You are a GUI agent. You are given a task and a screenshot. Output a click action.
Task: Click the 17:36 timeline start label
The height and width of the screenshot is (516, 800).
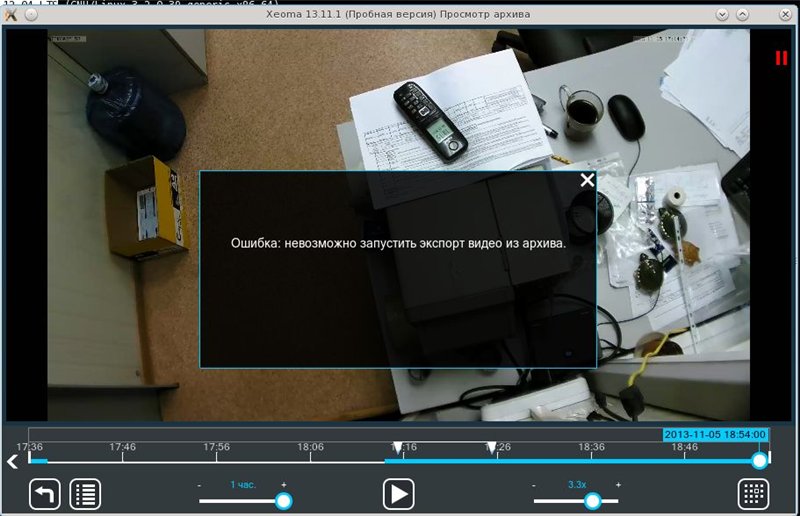(30, 447)
